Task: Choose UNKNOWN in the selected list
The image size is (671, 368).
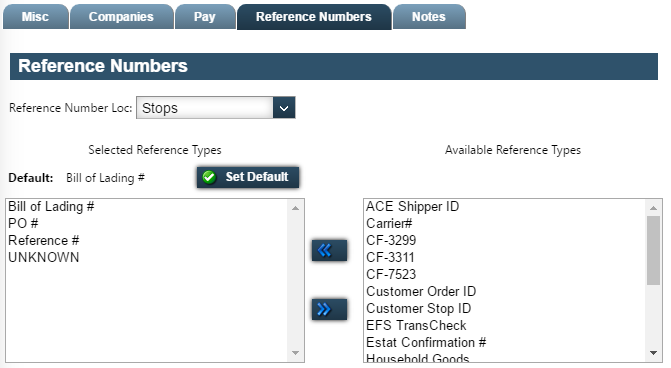Action: 44,258
